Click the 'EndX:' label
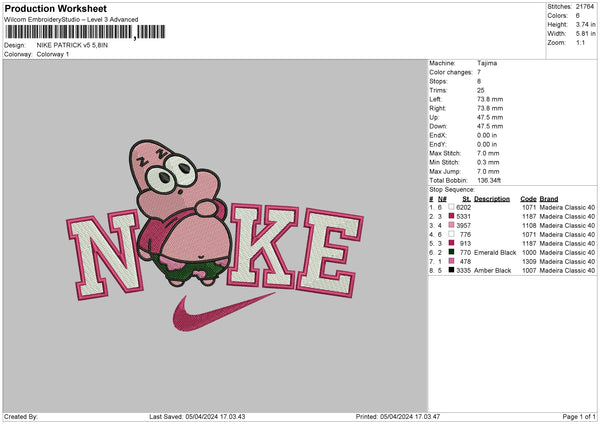Screen dimensions: 600x424 438,135
